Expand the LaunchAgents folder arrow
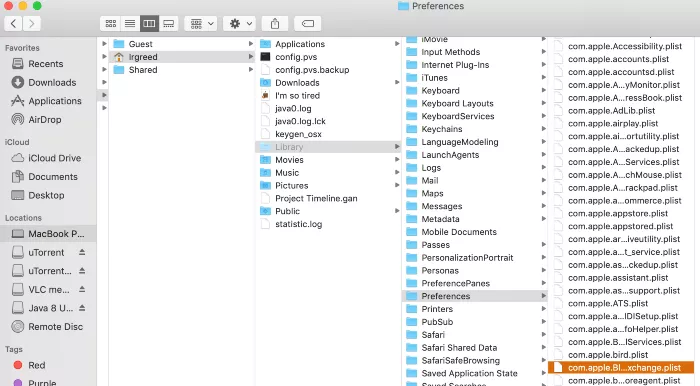 click(x=543, y=155)
